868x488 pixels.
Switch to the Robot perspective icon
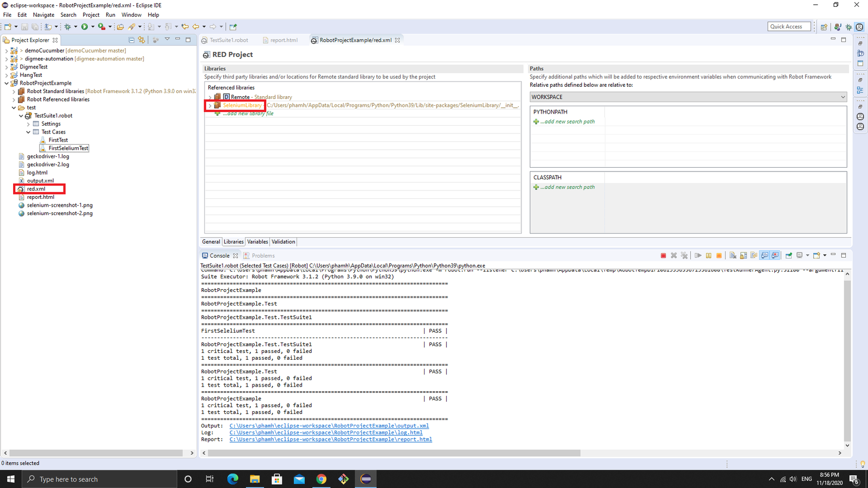tap(860, 27)
